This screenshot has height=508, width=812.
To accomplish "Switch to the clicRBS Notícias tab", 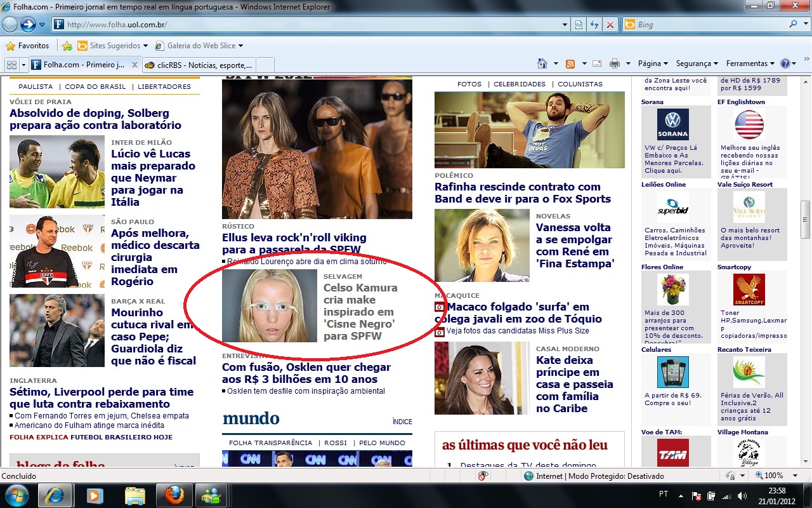I will coord(198,64).
